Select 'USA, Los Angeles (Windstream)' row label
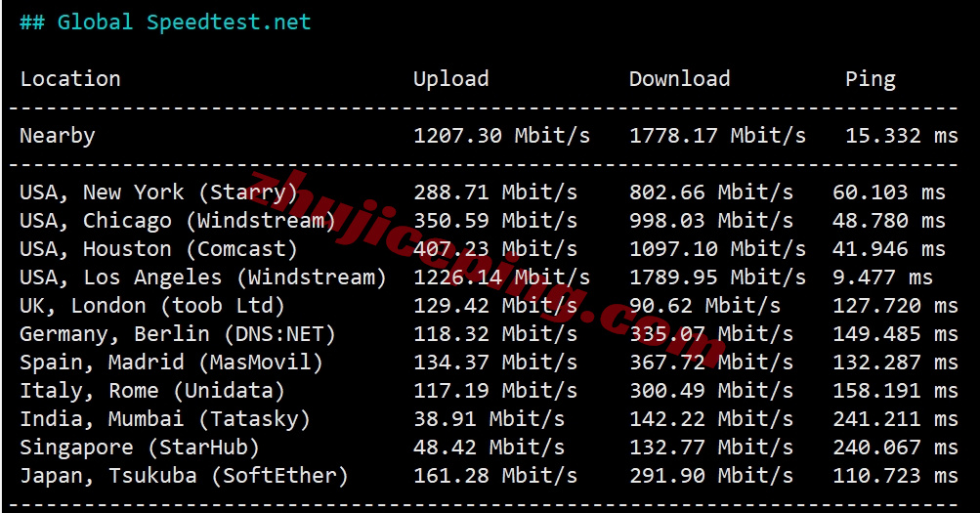The image size is (980, 513). pyautogui.click(x=203, y=278)
